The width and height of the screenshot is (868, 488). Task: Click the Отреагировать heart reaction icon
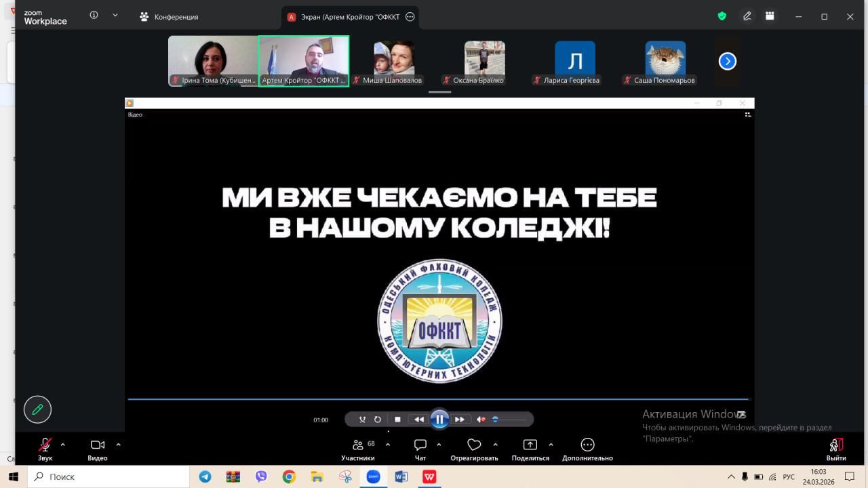tap(474, 445)
